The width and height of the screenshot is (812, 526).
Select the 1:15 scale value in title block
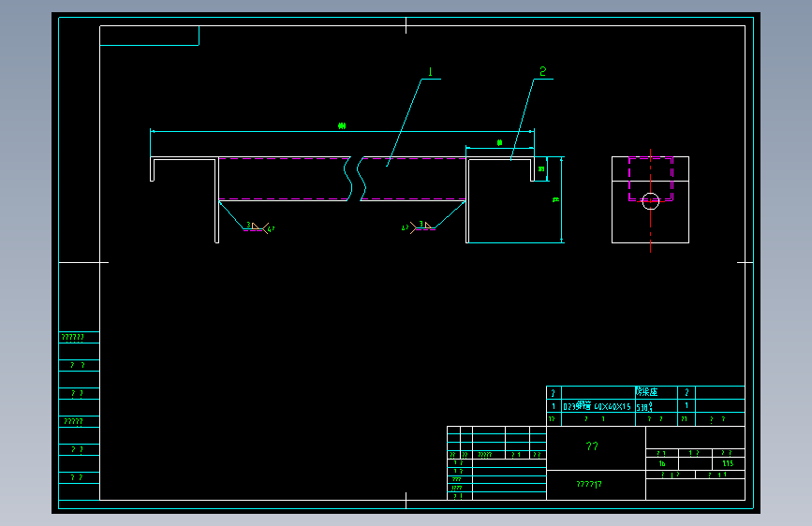point(728,463)
